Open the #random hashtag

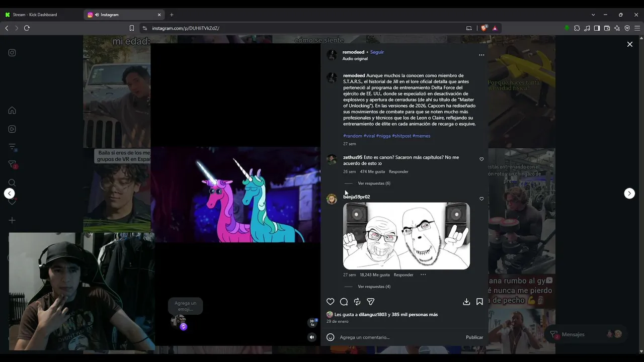353,136
